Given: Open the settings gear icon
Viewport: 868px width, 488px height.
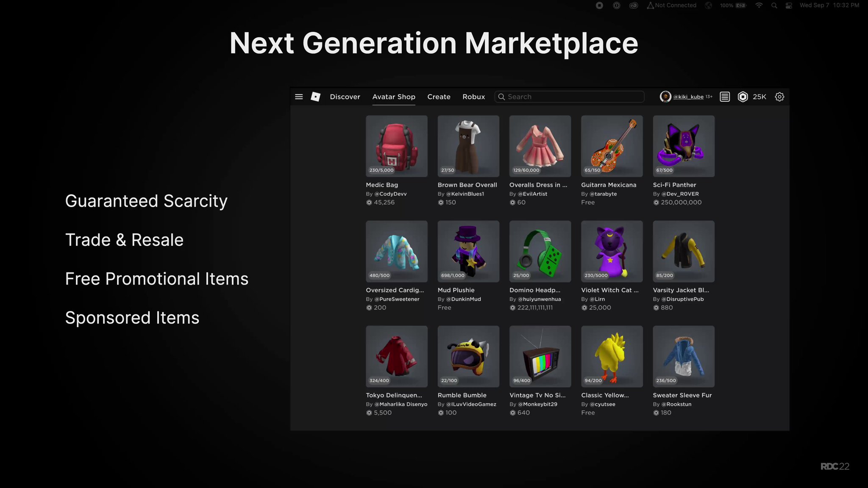Looking at the screenshot, I should pos(779,97).
